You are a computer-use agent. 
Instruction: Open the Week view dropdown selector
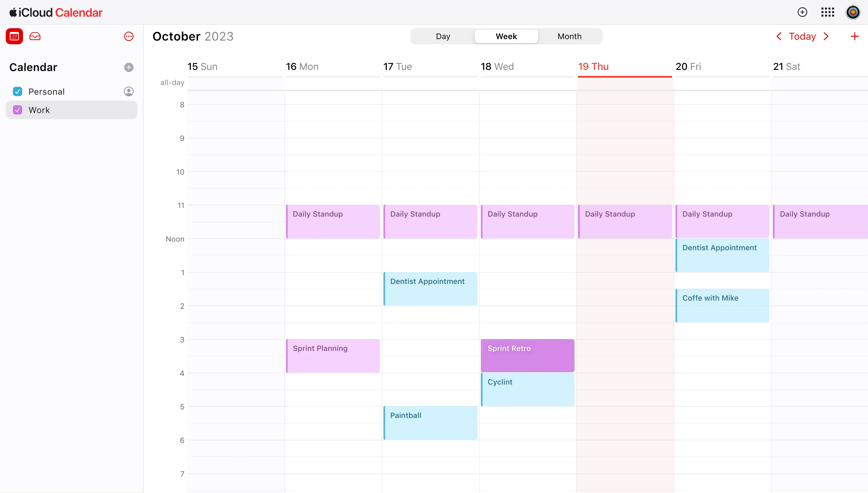click(506, 36)
